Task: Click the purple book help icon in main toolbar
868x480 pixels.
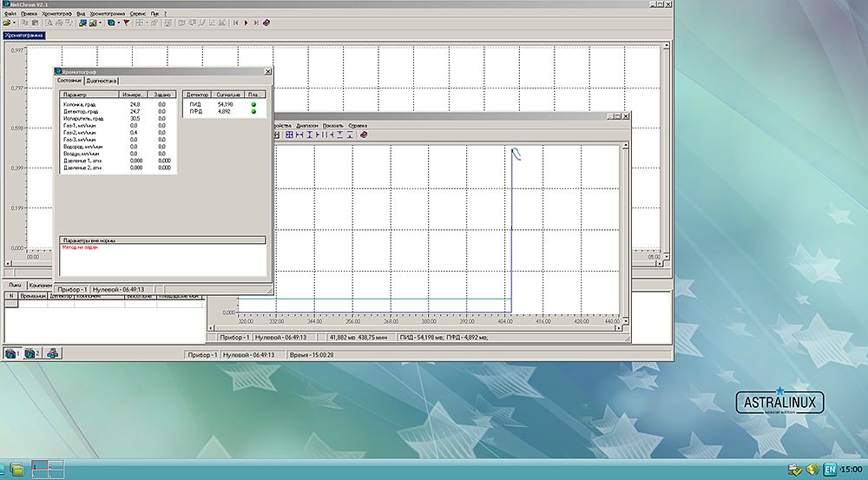Action: pos(266,23)
